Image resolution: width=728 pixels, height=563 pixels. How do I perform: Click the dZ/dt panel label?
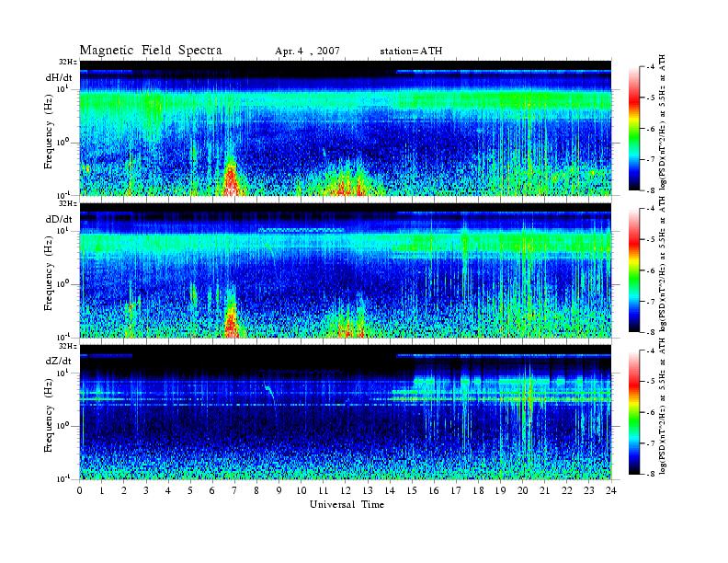pyautogui.click(x=59, y=361)
